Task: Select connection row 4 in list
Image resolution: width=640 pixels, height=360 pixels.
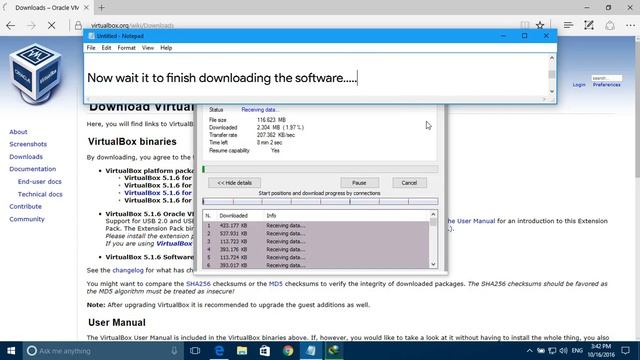Action: point(316,249)
